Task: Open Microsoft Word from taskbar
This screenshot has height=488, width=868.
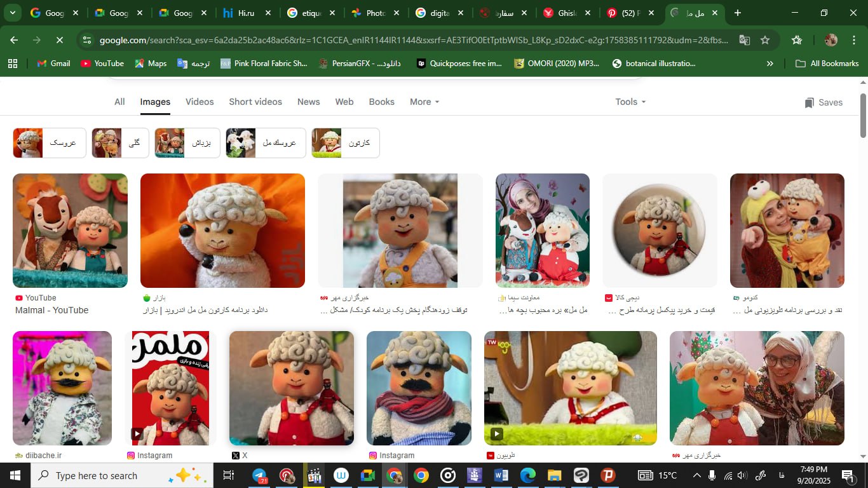Action: [x=501, y=475]
